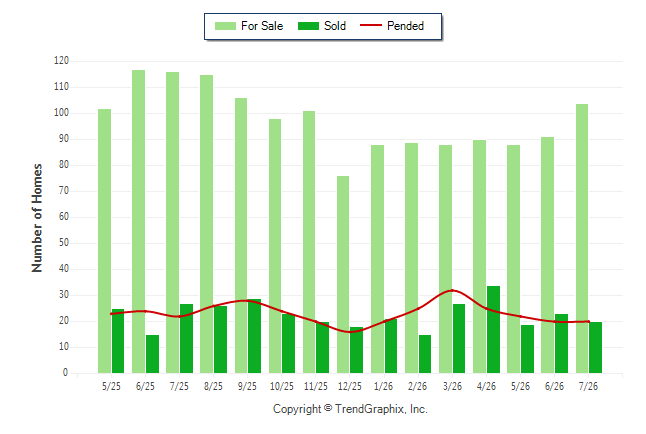Click the 120 y-axis value label
This screenshot has height=434, width=646.
point(61,61)
